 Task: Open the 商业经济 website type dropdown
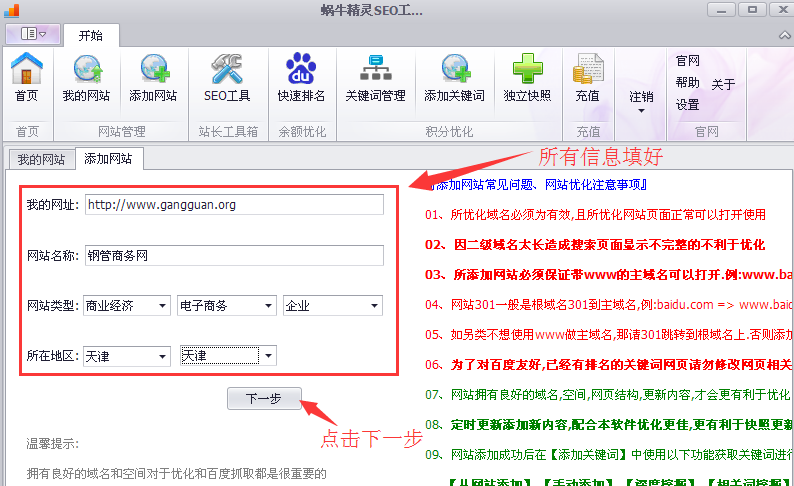point(126,305)
